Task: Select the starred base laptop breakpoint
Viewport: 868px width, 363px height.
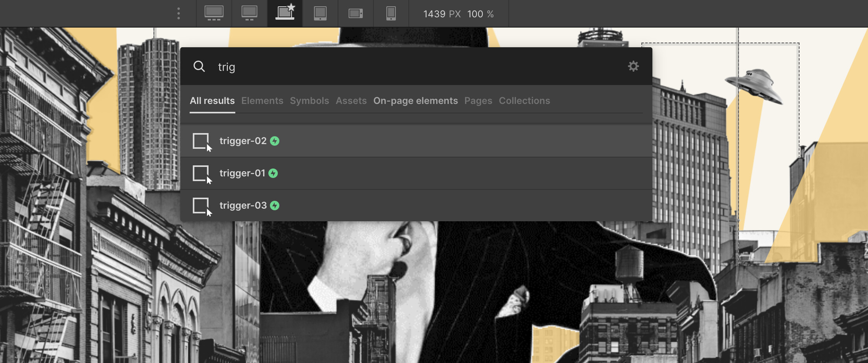Action: [x=285, y=13]
